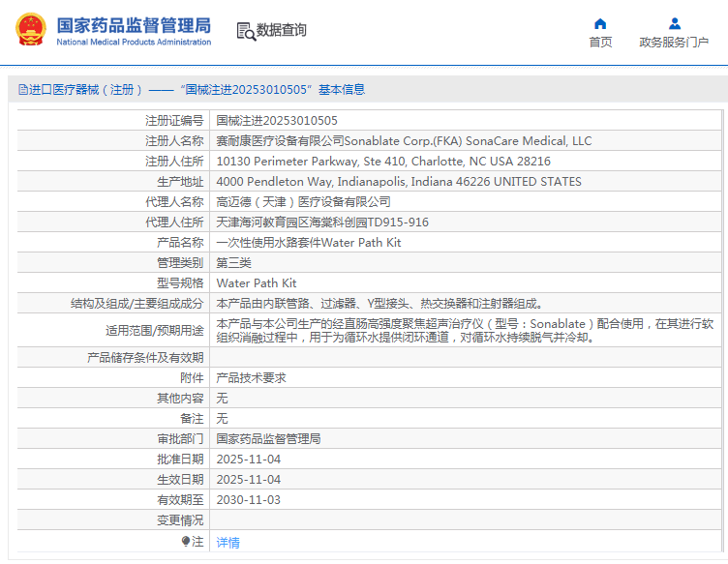Click the 数据查询 magnifier document icon

coord(246,31)
